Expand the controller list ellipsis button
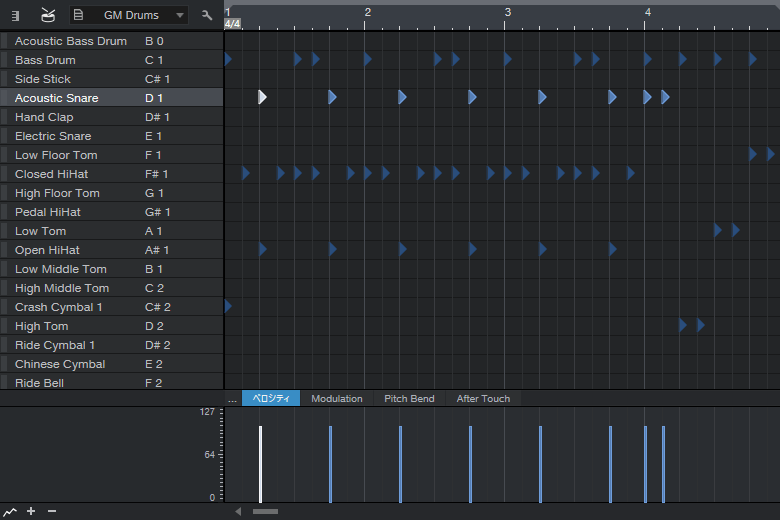780x520 pixels. point(232,399)
